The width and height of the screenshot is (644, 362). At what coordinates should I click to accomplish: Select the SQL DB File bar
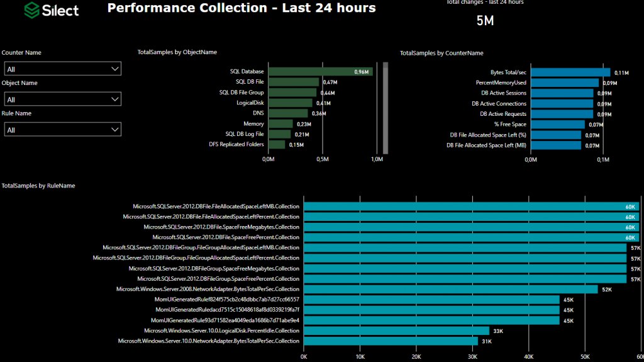tap(294, 82)
